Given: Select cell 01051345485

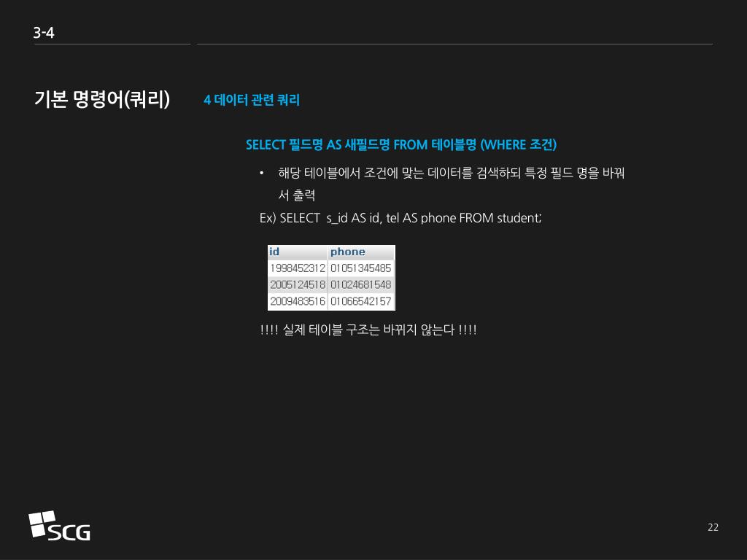Looking at the screenshot, I should pyautogui.click(x=361, y=268).
